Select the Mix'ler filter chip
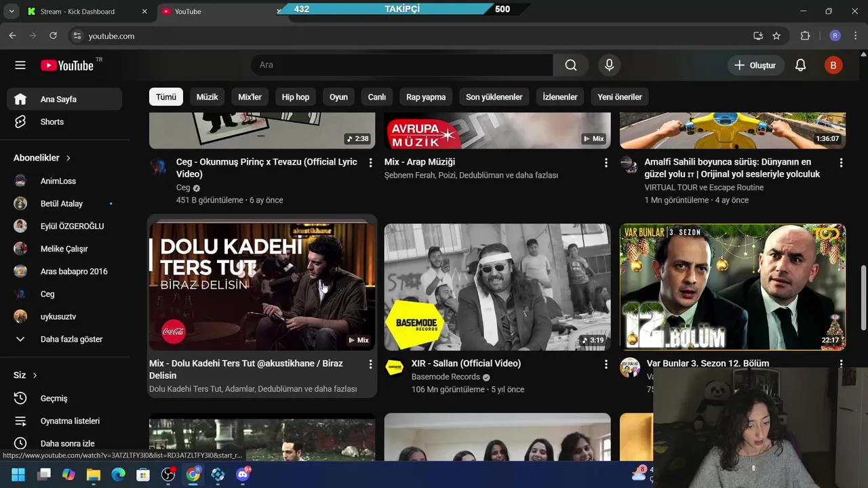 tap(250, 97)
